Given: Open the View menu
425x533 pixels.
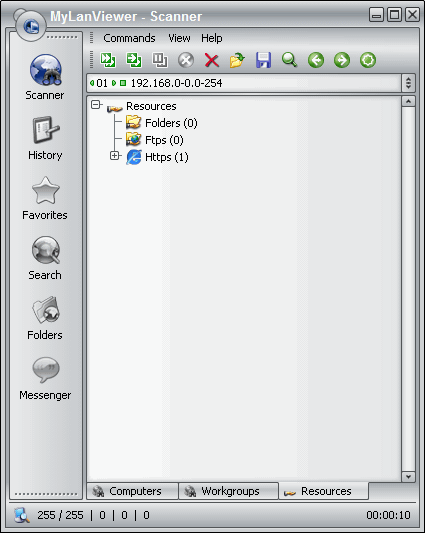Looking at the screenshot, I should [179, 38].
